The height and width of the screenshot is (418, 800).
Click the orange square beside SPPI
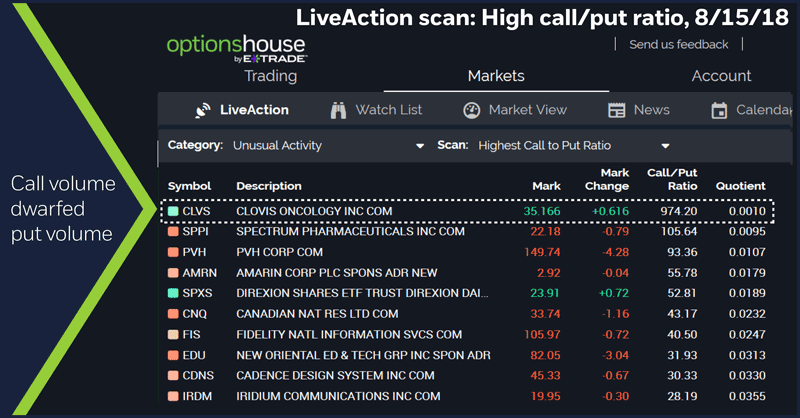click(173, 231)
